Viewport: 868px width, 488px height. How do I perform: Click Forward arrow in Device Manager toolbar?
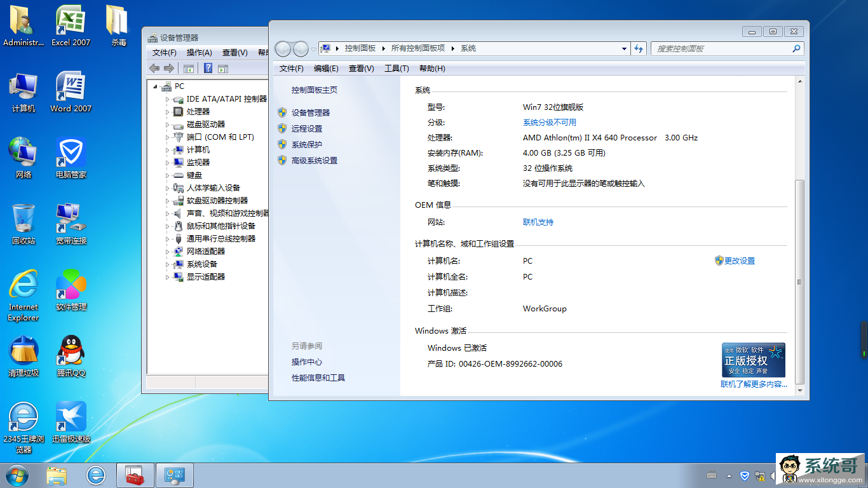pos(169,69)
